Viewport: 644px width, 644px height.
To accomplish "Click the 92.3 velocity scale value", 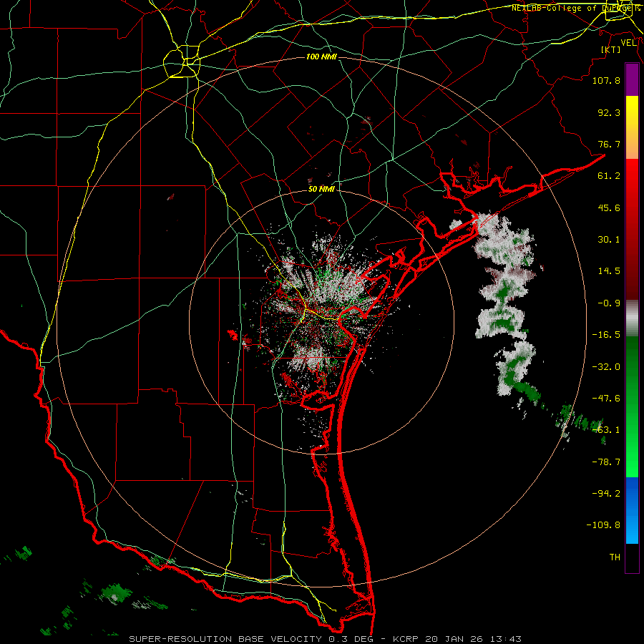I will tap(609, 112).
